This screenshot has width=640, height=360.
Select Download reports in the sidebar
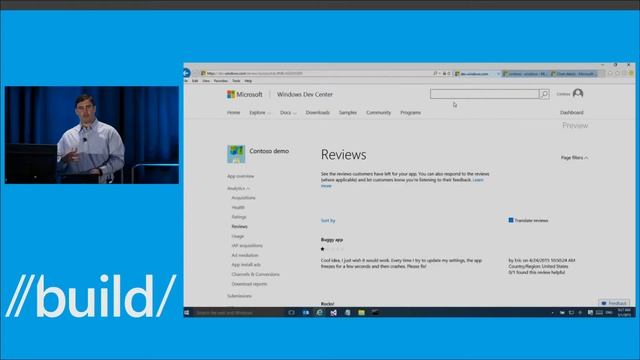[249, 284]
